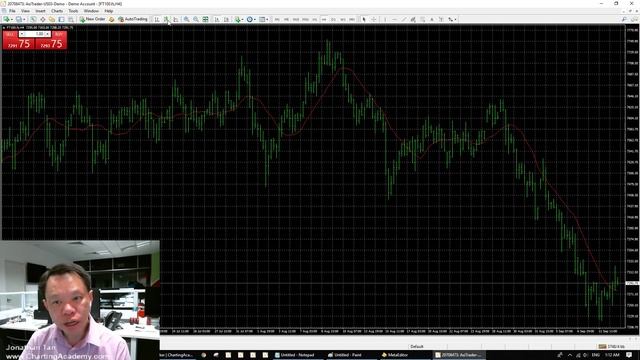Open the Window menu
Viewport: 640px width, 360px height.
(x=91, y=11)
